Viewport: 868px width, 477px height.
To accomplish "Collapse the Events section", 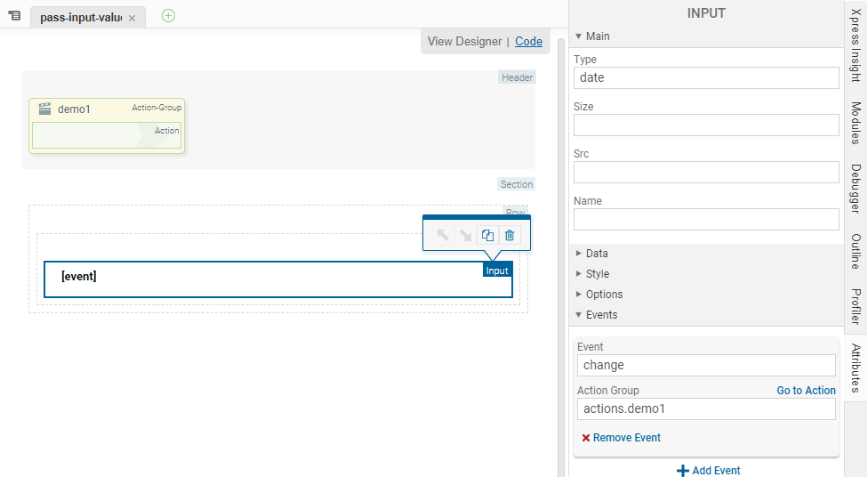I will [x=601, y=315].
